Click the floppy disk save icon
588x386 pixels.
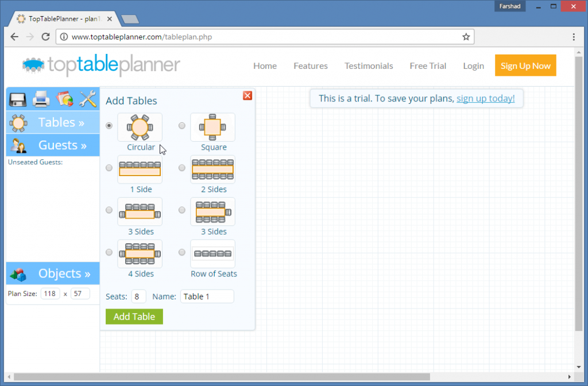click(x=17, y=99)
